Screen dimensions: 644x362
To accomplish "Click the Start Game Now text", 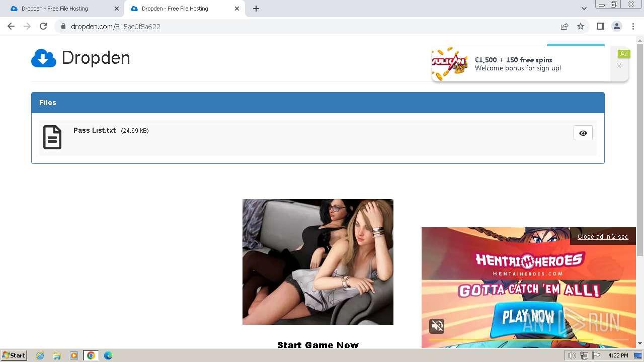I will tap(318, 345).
